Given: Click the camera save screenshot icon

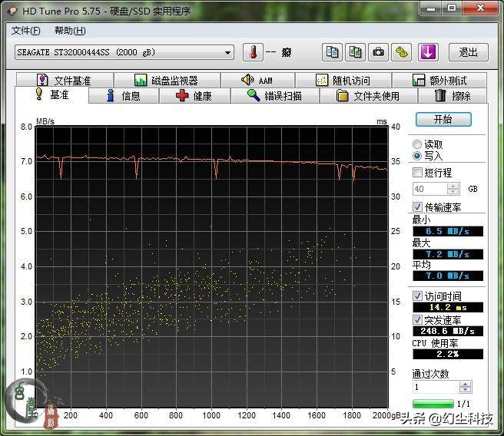Looking at the screenshot, I should pyautogui.click(x=379, y=52).
